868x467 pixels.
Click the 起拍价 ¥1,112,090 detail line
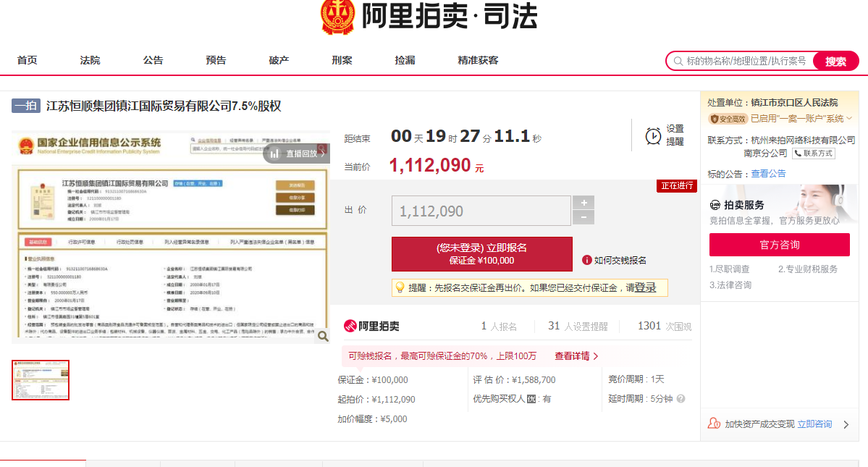coord(376,399)
